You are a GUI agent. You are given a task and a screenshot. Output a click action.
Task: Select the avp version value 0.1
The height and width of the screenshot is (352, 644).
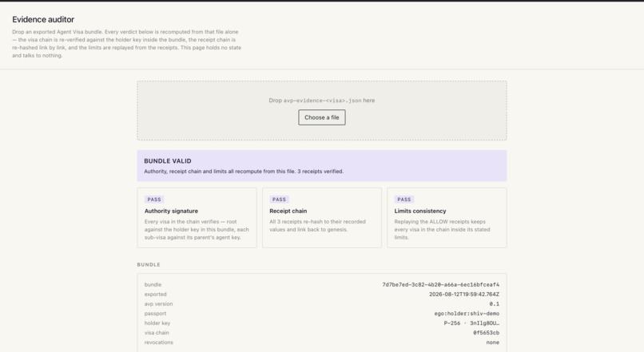pos(494,304)
